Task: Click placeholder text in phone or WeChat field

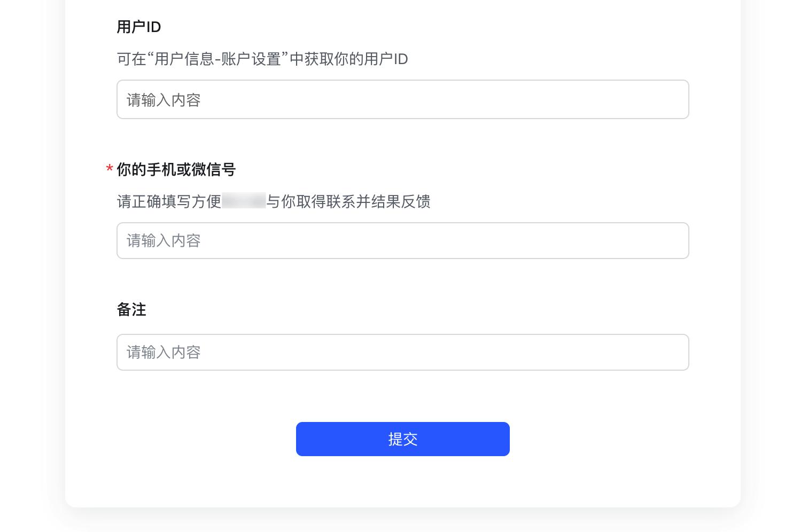Action: tap(164, 241)
